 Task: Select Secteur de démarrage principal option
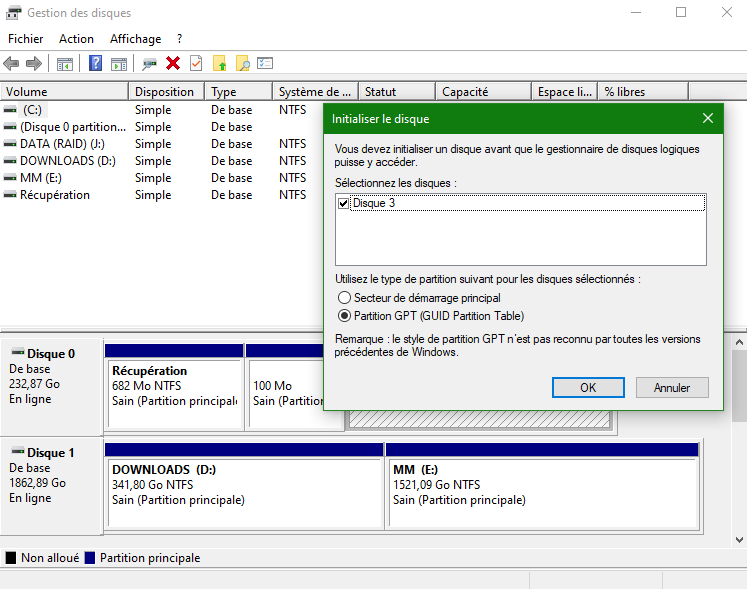coord(345,298)
